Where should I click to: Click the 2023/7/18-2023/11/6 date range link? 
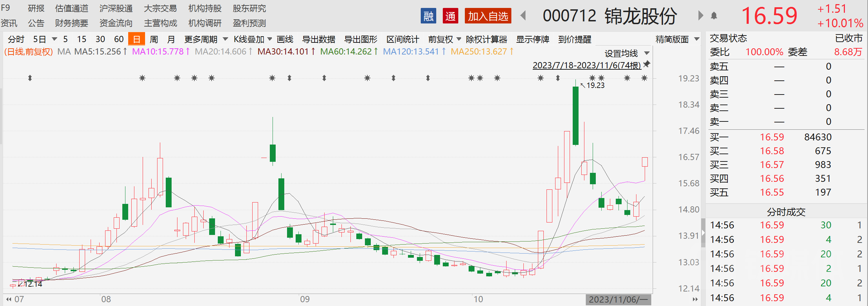pyautogui.click(x=586, y=65)
